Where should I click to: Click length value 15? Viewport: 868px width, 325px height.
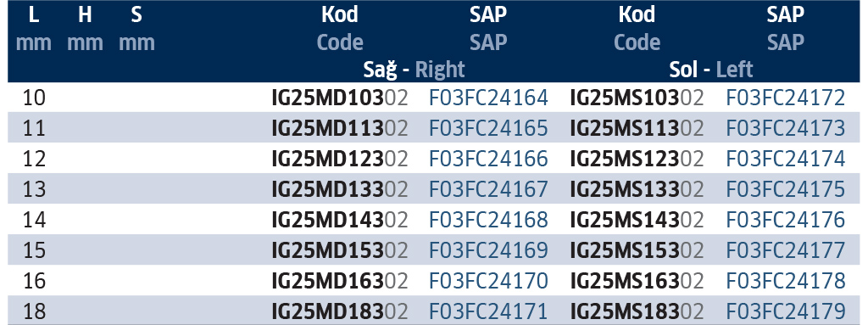34,250
